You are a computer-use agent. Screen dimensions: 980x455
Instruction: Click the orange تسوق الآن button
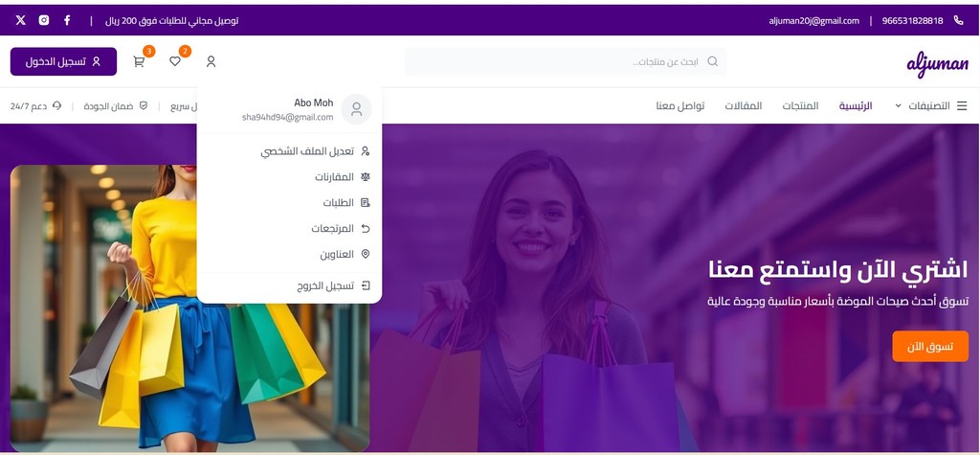point(930,346)
